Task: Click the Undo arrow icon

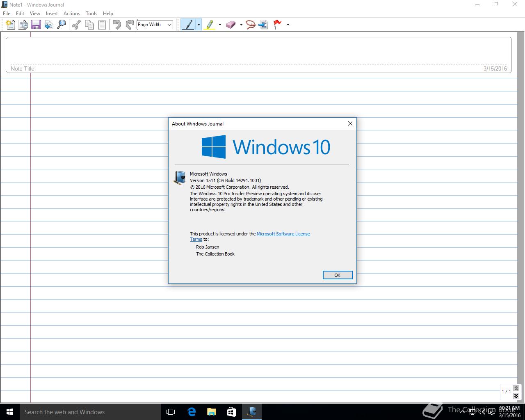Action: (x=117, y=25)
